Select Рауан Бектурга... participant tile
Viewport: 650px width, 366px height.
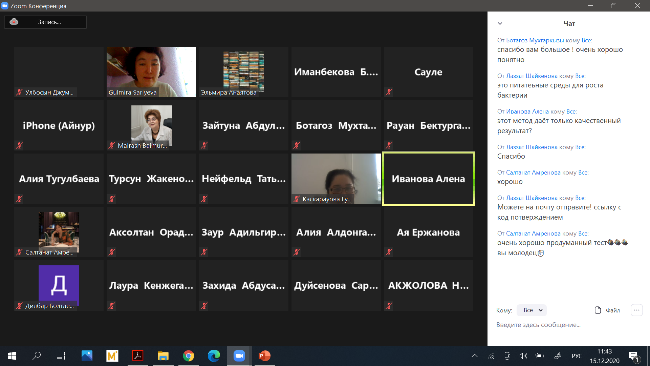428,125
